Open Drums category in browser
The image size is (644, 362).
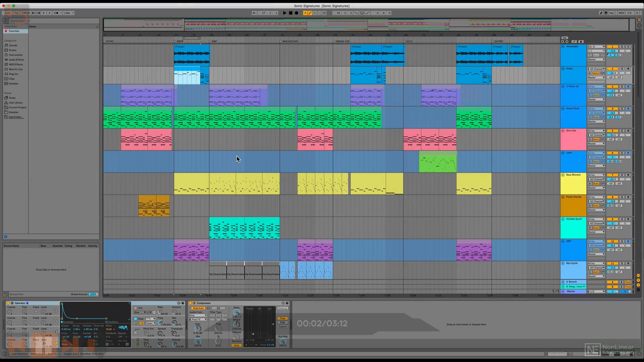[13, 50]
